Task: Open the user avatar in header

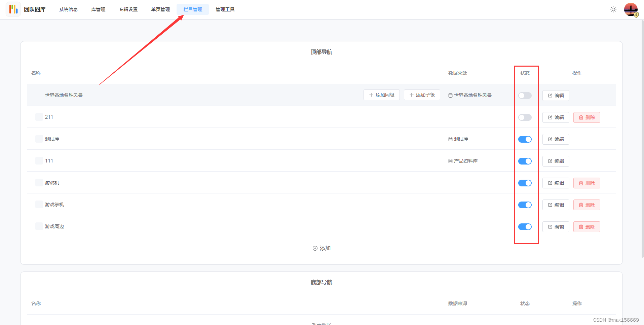Action: (x=631, y=9)
